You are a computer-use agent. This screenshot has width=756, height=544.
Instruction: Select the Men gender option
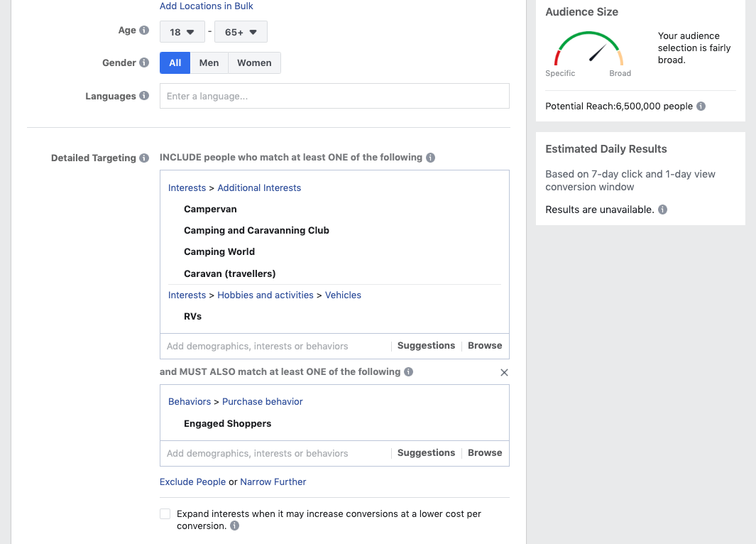click(209, 63)
